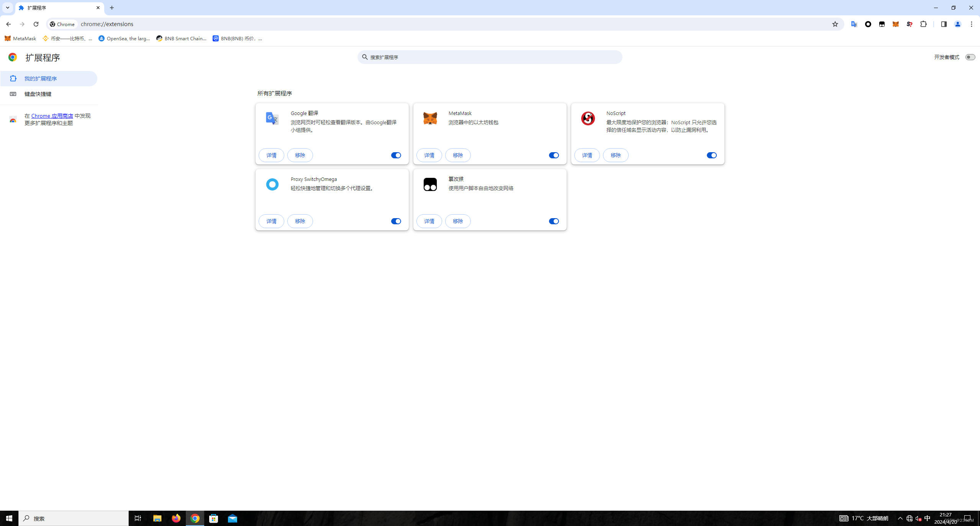Screen dimensions: 980x526
Task: Open details for Google Translate extension
Action: coord(271,155)
